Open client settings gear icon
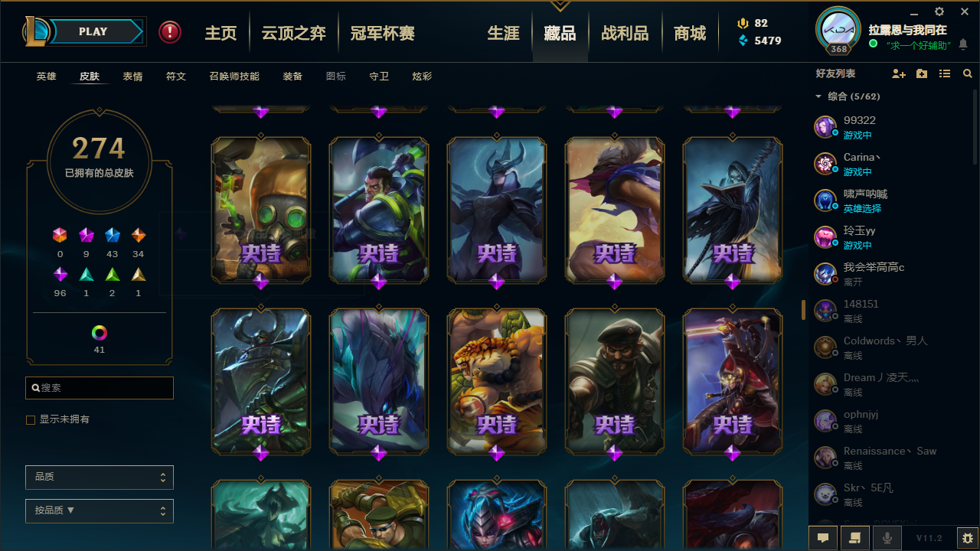This screenshot has width=980, height=551. [939, 11]
